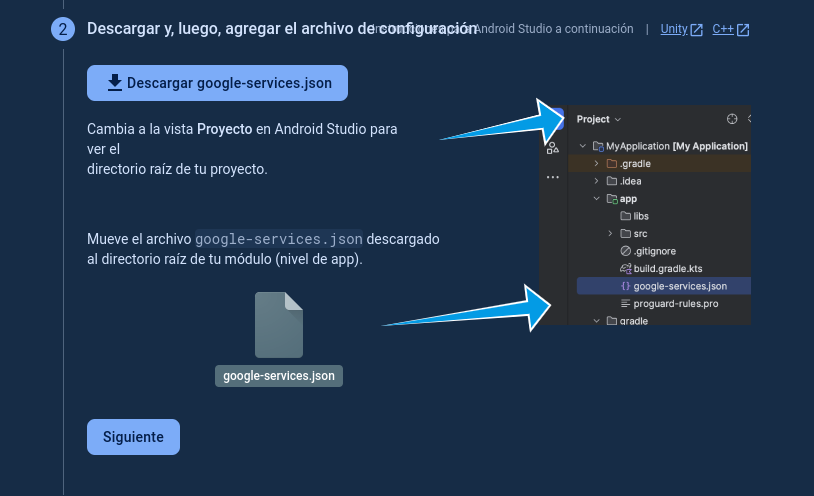The height and width of the screenshot is (496, 814).
Task: Click the three-dot more tools icon
Action: point(552,177)
